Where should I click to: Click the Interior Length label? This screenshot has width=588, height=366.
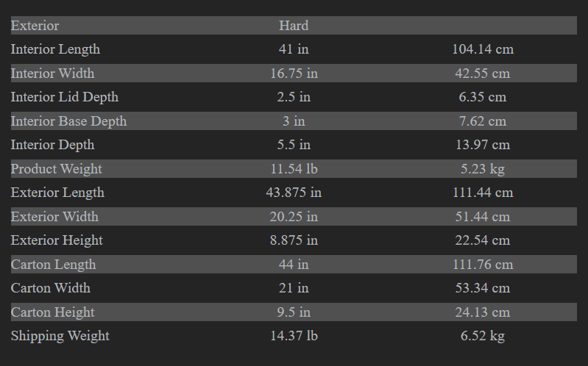tap(55, 49)
